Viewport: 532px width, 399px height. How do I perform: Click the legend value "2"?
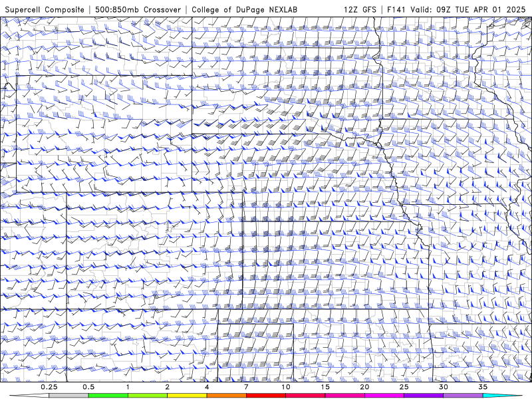click(x=168, y=387)
